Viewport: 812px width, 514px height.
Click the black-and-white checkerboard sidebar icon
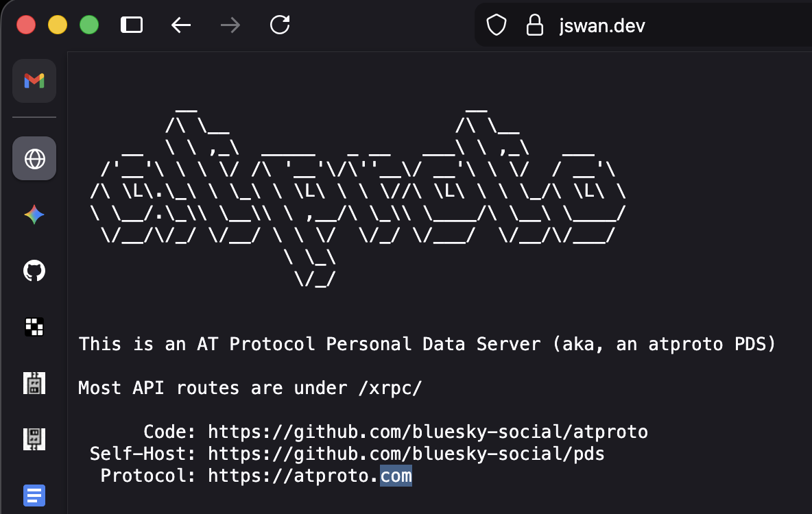point(34,328)
